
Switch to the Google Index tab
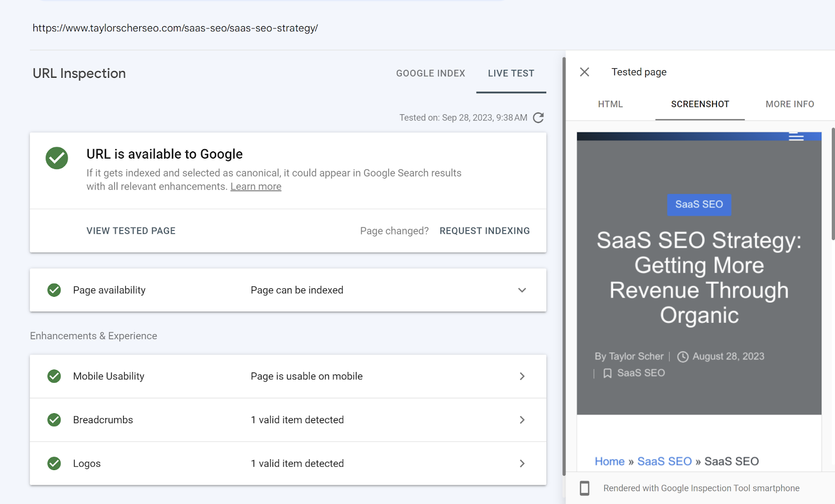tap(431, 74)
